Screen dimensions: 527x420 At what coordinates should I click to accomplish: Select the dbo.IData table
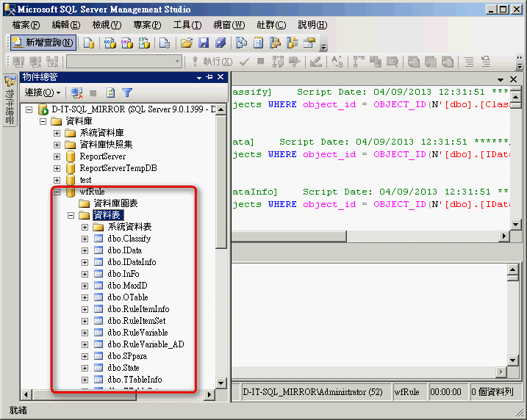124,250
